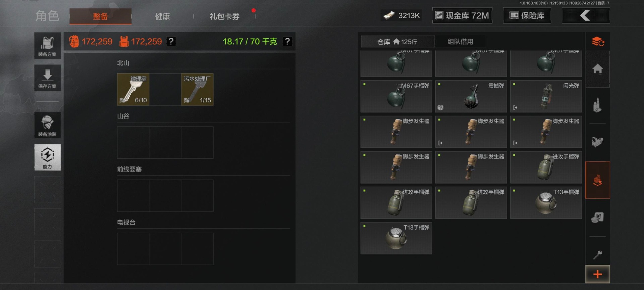Select the throwables category icon highlighted orange

(598, 180)
